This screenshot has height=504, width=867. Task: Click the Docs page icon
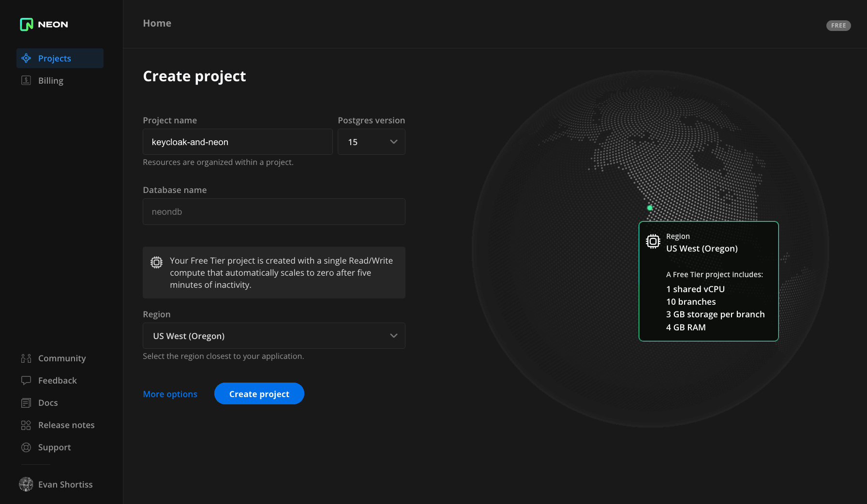tap(26, 403)
